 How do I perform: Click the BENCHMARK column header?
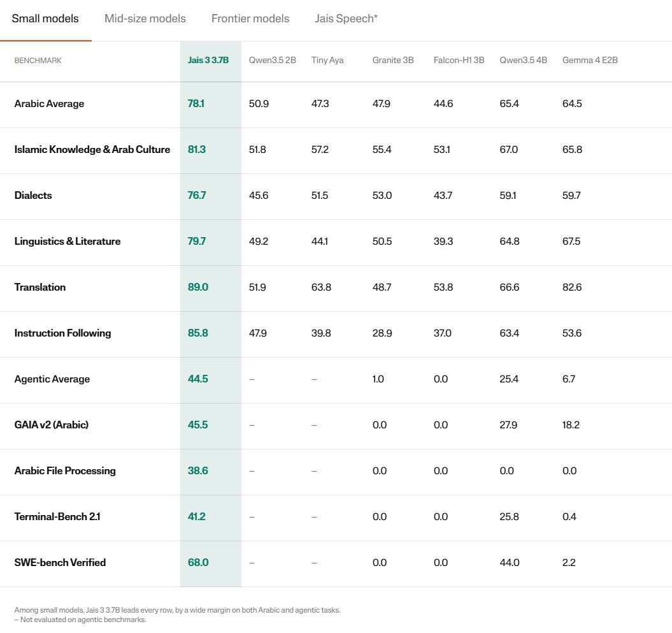coord(38,61)
